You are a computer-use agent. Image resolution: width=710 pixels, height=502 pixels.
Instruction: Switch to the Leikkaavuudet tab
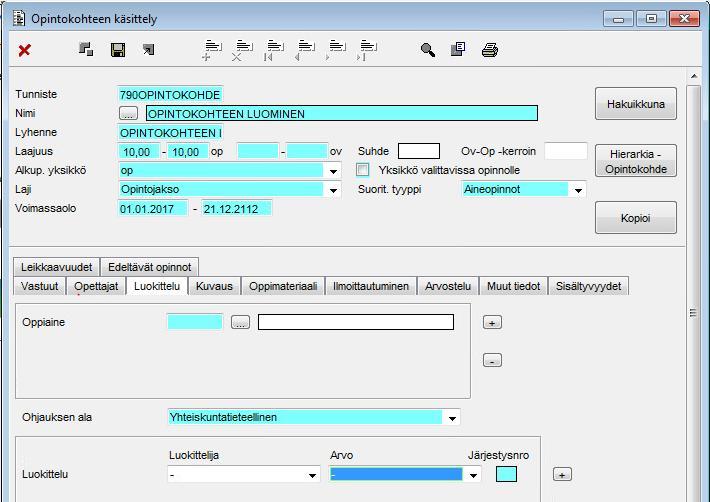[57, 267]
